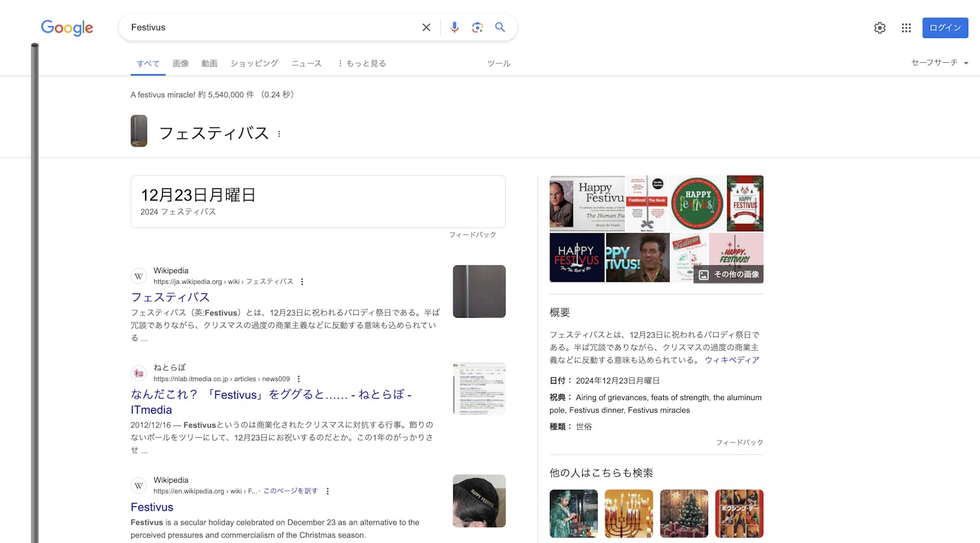Switch to the 画像 tab
980x543 pixels.
point(180,63)
